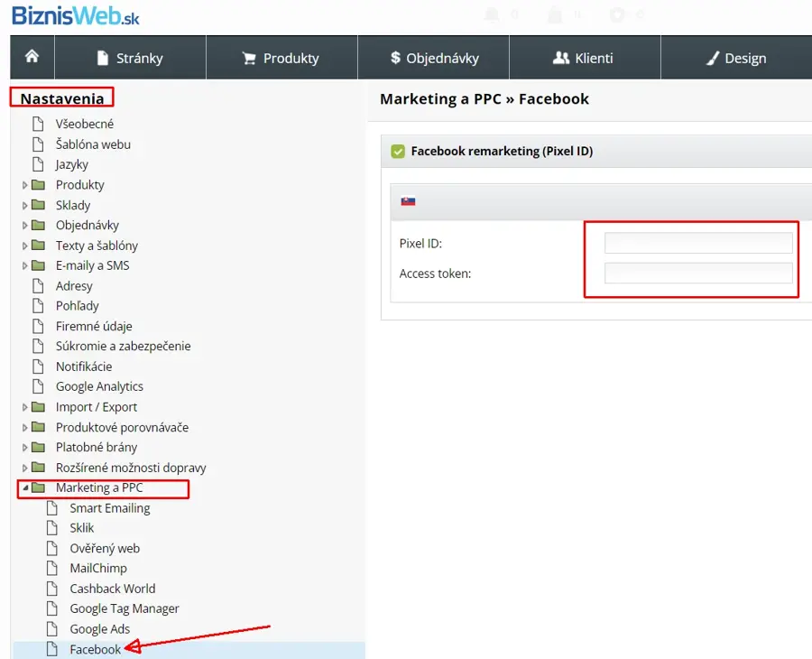Expand the Rozšírené možnosti dopravy arrow
This screenshot has width=812, height=659.
(x=24, y=468)
